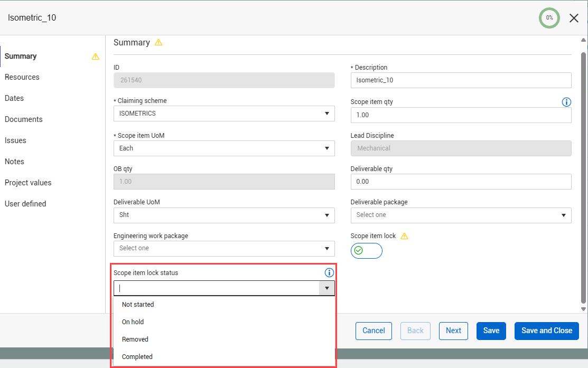Open the Engineering work package dropdown
Screen dimensions: 588x368
224,249
